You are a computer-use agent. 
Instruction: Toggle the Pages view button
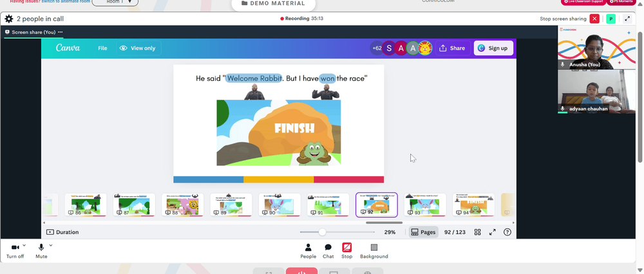pyautogui.click(x=424, y=232)
